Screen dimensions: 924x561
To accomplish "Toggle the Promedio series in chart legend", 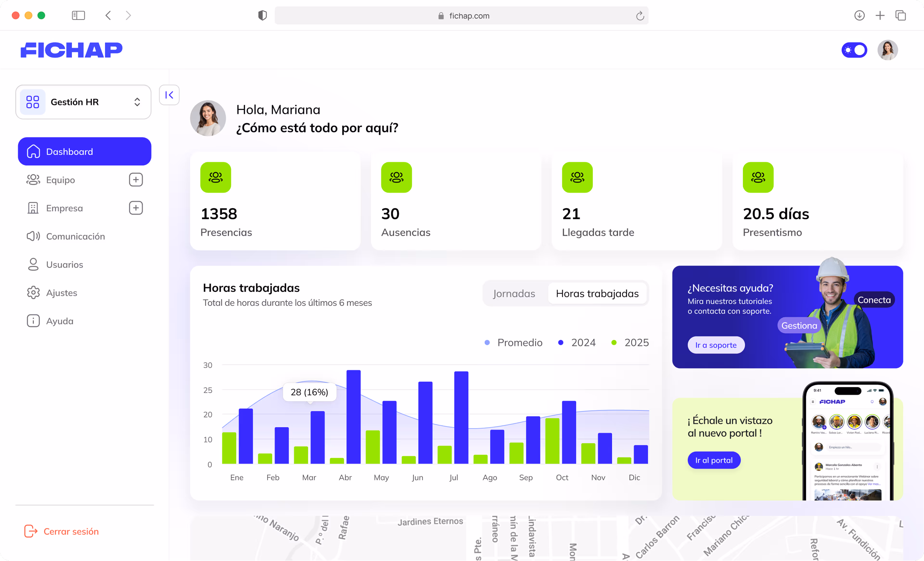I will pyautogui.click(x=514, y=342).
